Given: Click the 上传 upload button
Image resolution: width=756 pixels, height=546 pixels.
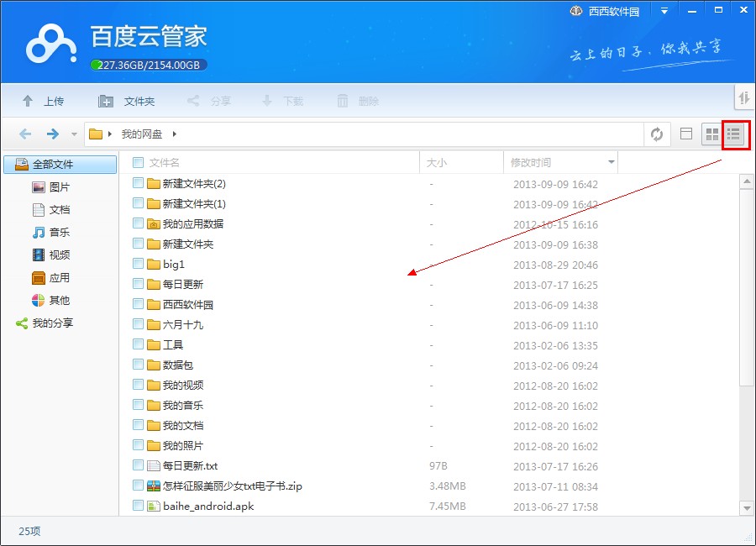Looking at the screenshot, I should point(43,101).
